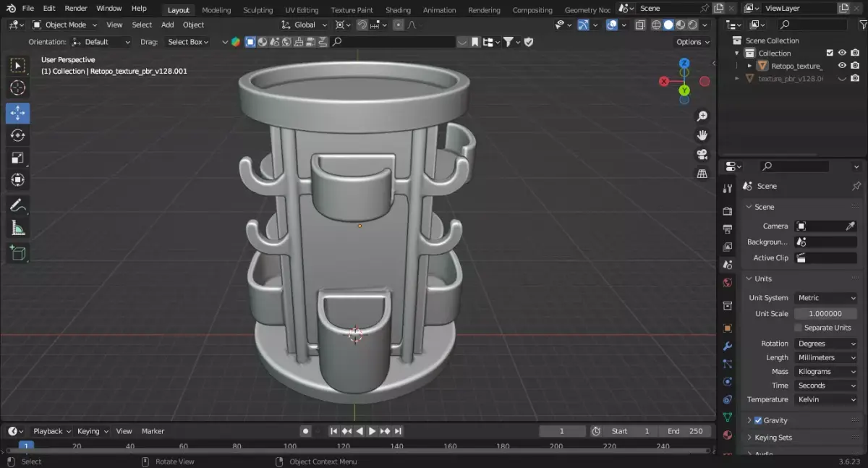Uncheck the Collection exclude checkbox in outliner
Viewport: 868px width, 468px height.
click(x=830, y=53)
